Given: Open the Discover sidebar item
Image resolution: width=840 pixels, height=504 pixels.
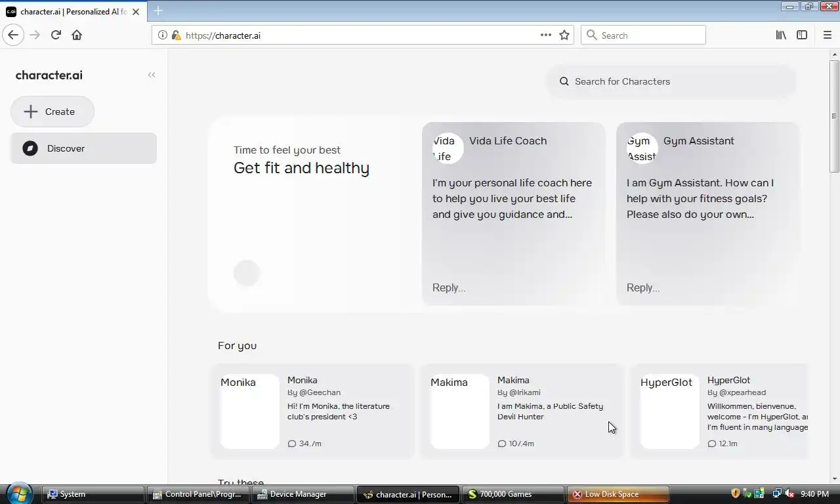Looking at the screenshot, I should [83, 148].
